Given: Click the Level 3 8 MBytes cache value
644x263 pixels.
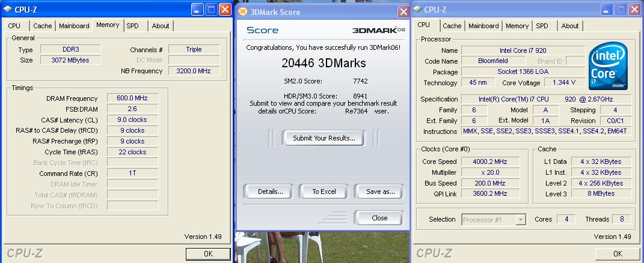Looking at the screenshot, I should click(601, 194).
